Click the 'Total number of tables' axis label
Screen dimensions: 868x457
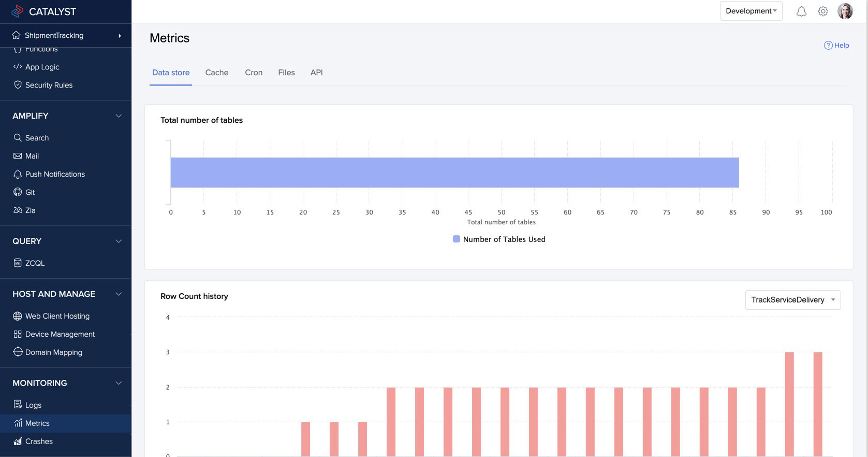[501, 222]
